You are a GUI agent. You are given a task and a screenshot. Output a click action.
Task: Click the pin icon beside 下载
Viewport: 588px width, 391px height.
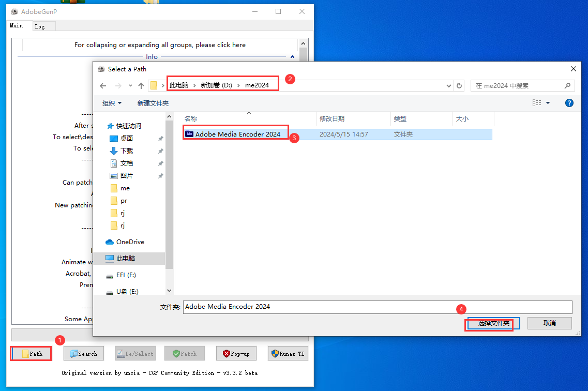point(160,151)
